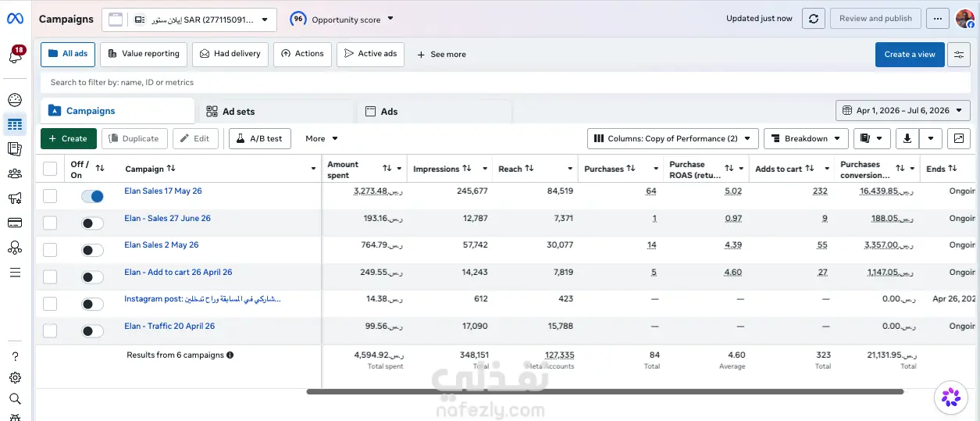Screen dimensions: 980x421
Task: Open All tools hamburger menu
Action: click(15, 273)
